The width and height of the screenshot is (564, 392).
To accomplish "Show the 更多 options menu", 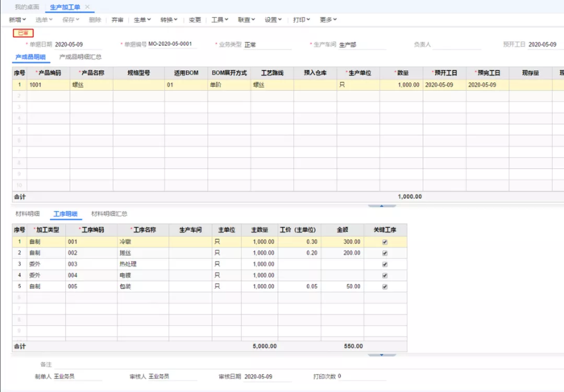I will [328, 20].
